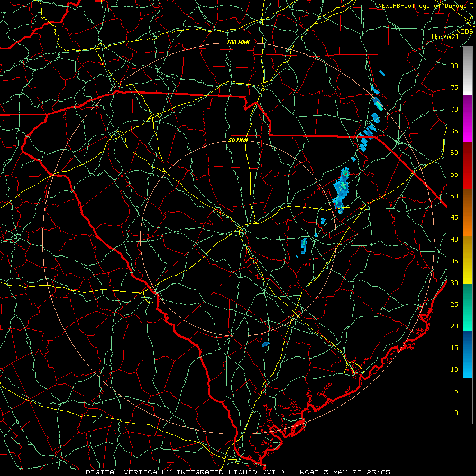The image size is (476, 476).
Task: Click the 65 value on the color scale
Action: click(454, 131)
